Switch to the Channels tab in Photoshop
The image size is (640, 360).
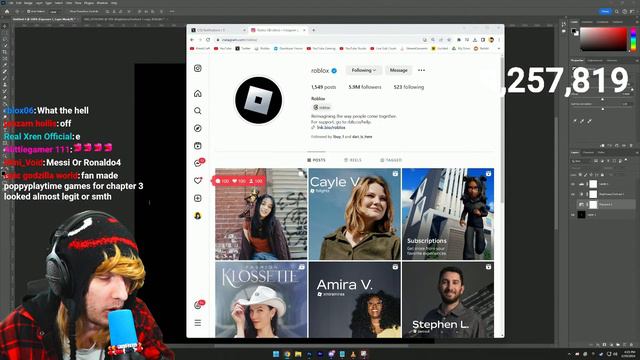pyautogui.click(x=588, y=152)
